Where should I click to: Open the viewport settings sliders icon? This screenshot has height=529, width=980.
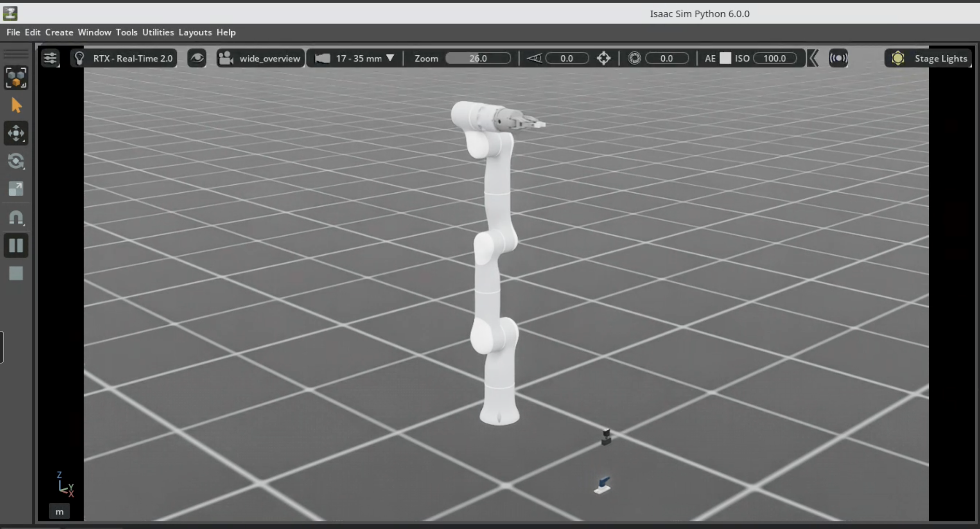tap(50, 58)
